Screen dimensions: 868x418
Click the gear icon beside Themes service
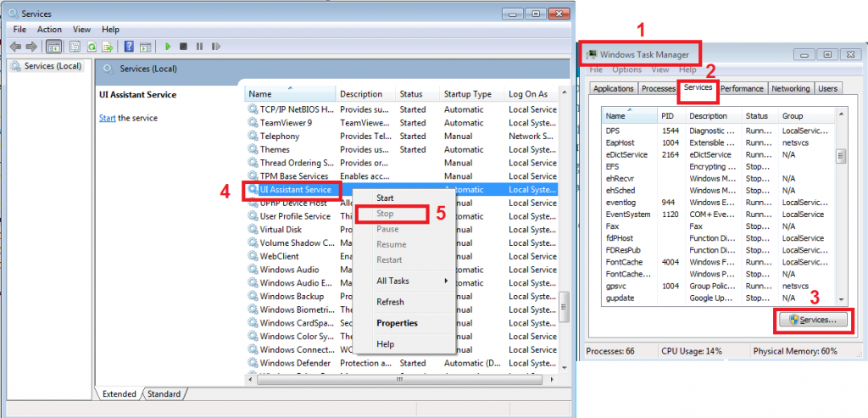[x=253, y=149]
